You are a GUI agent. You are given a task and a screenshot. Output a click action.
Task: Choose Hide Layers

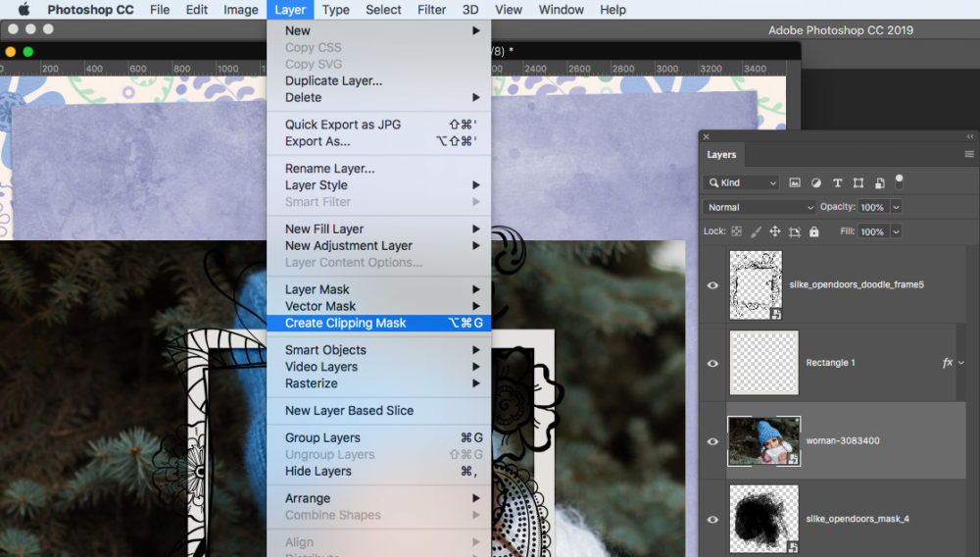click(378, 472)
